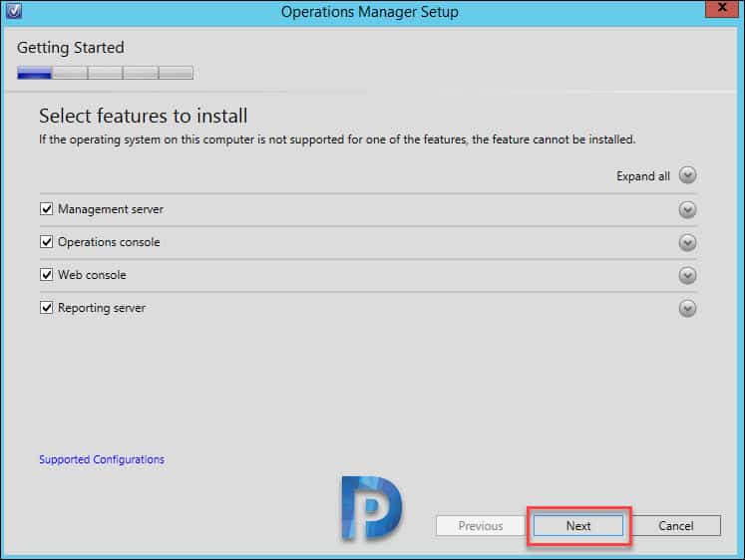The height and width of the screenshot is (560, 745).
Task: Click the Getting Started heading
Action: [x=71, y=48]
